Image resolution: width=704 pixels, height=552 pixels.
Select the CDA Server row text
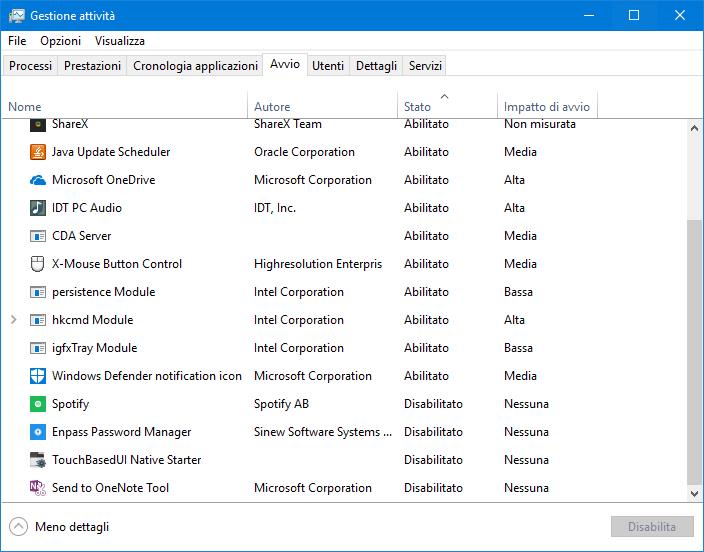click(x=81, y=236)
